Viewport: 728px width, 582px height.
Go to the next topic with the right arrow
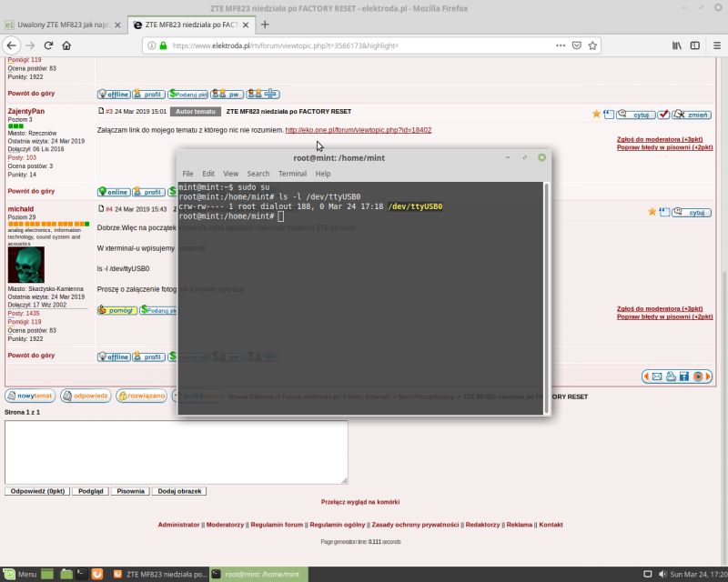[709, 376]
